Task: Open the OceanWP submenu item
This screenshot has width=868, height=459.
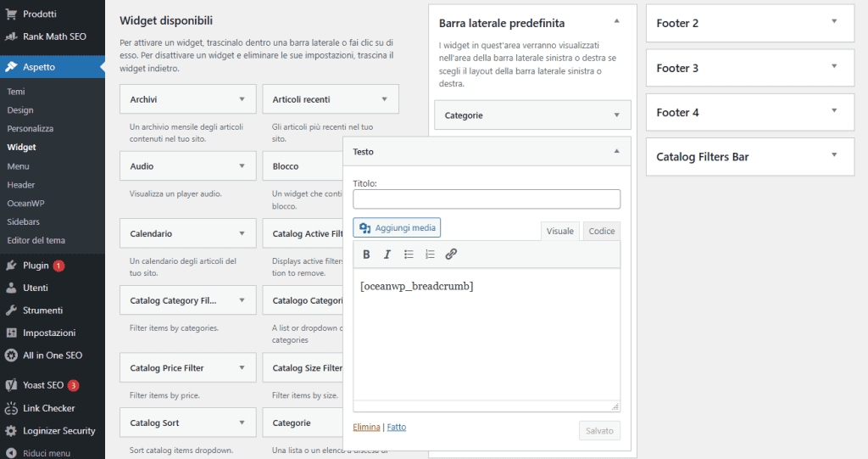Action: tap(26, 204)
